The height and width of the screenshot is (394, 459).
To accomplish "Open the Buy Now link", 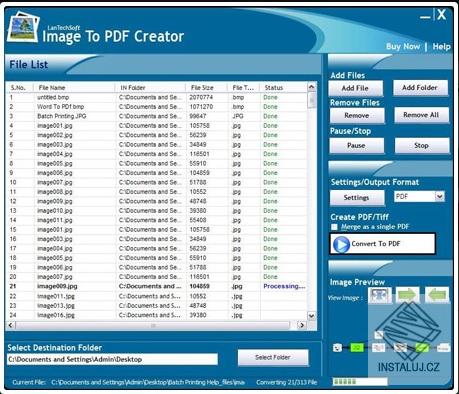I will [x=403, y=46].
